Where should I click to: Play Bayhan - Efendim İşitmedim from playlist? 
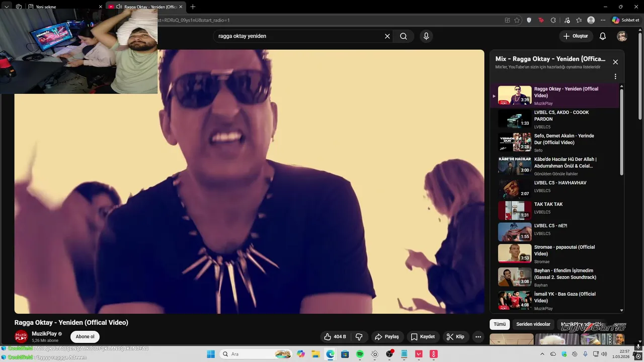[x=554, y=278]
